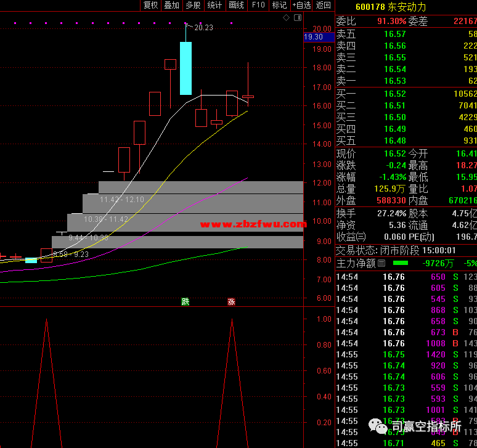Click the 总量 125.9万 value
Screen dimensions: 477x448
point(389,189)
